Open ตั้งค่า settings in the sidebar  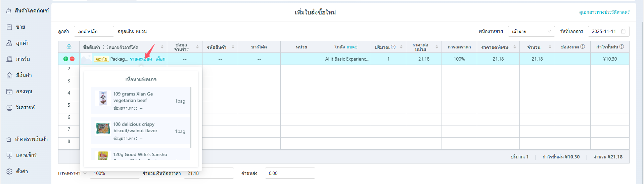tap(22, 172)
